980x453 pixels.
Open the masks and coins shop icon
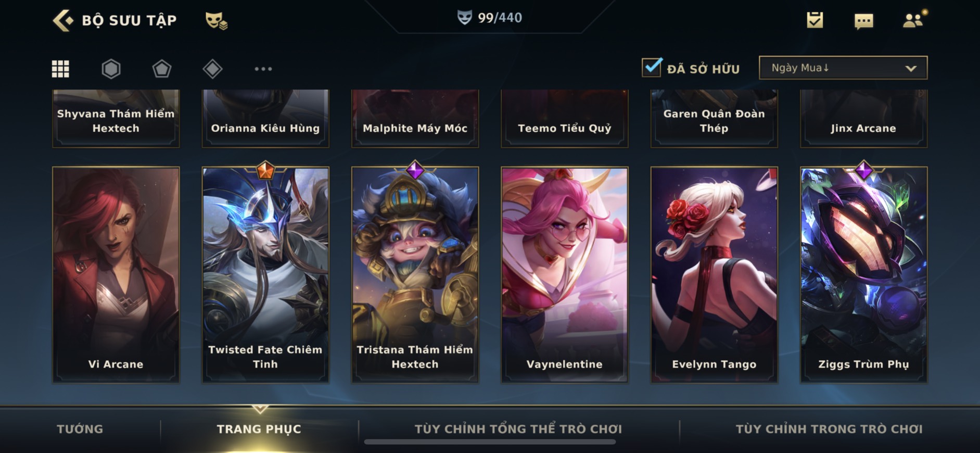click(216, 20)
